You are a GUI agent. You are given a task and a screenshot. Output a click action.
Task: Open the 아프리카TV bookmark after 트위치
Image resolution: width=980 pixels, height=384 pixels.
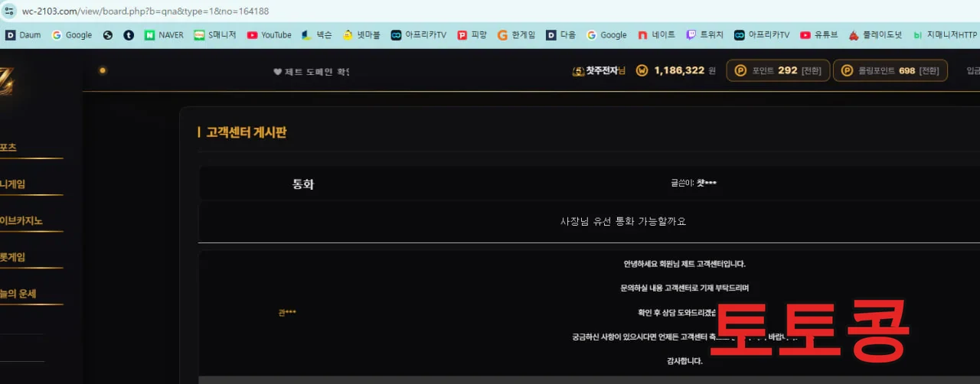[x=762, y=34]
